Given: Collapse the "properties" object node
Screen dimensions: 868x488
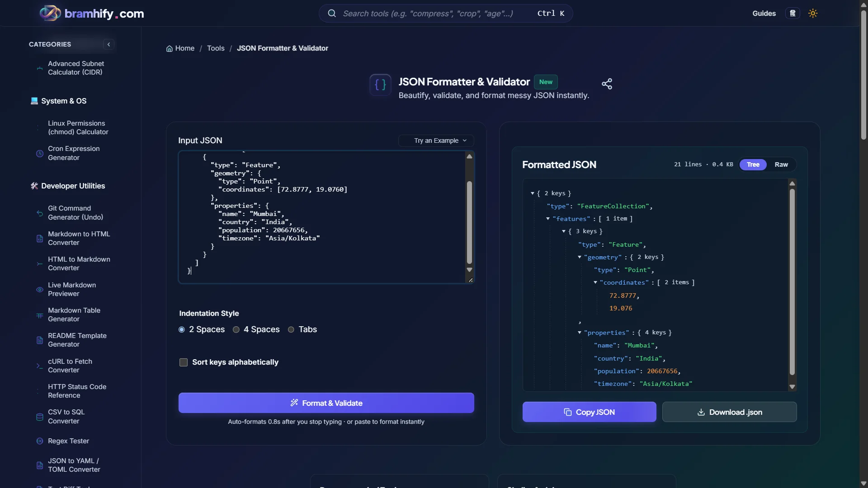Looking at the screenshot, I should coord(580,333).
